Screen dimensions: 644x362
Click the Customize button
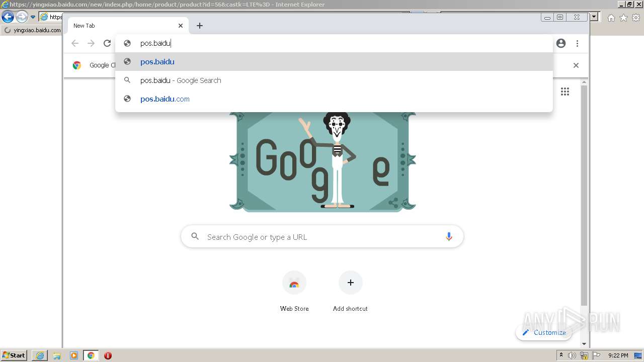tap(544, 332)
